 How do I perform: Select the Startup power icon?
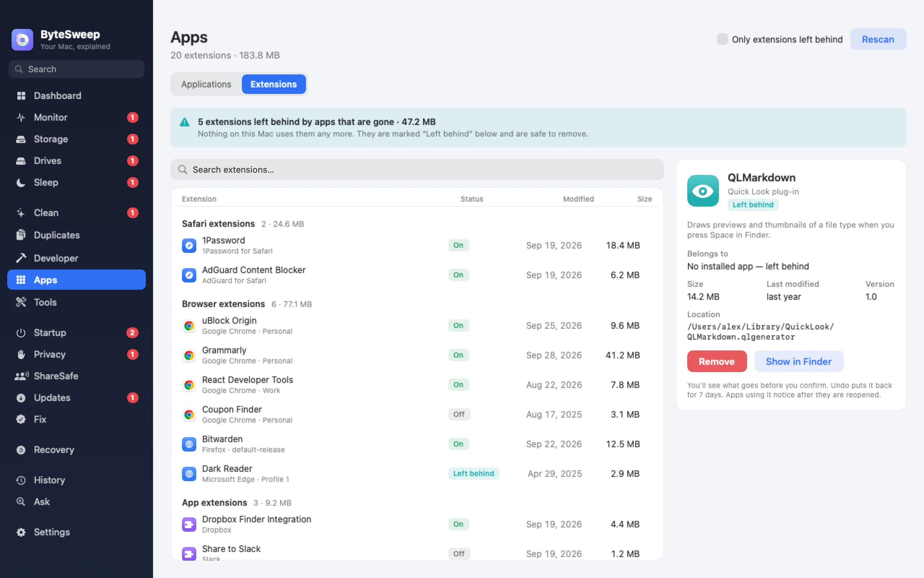coord(21,333)
